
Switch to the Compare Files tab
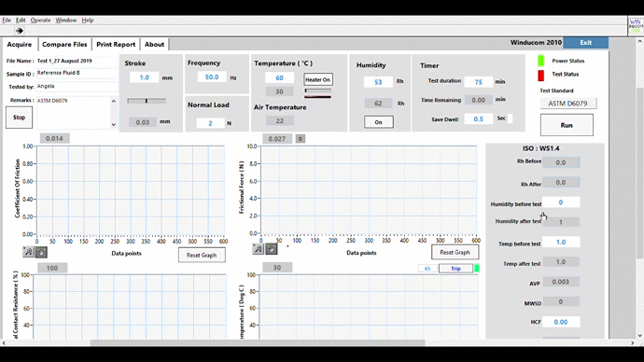coord(64,45)
